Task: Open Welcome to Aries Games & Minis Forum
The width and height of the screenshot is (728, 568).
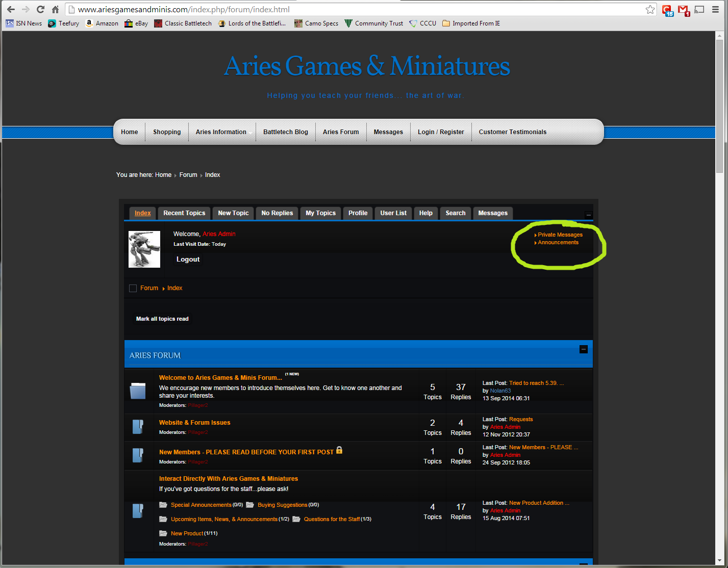Action: click(x=220, y=378)
